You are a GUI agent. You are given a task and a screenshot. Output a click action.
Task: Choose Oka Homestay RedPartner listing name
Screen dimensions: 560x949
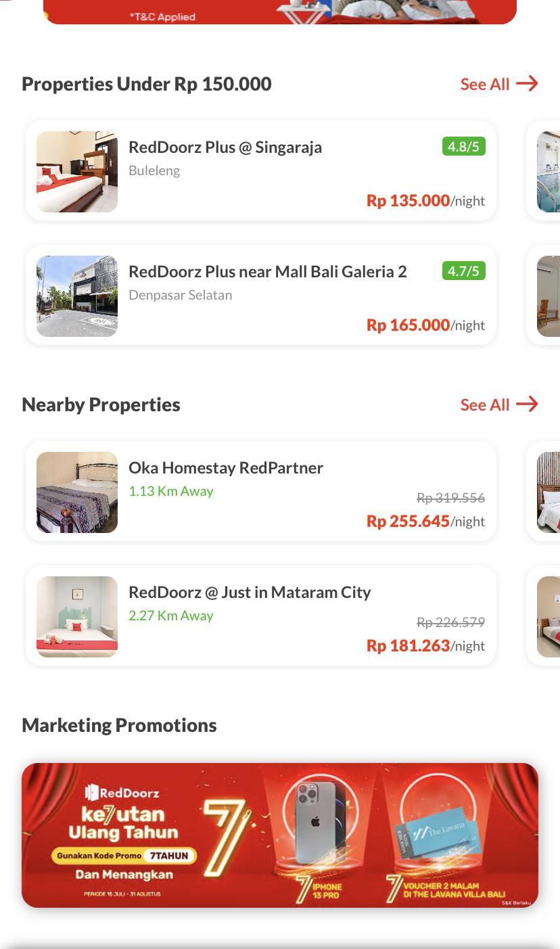tap(226, 467)
